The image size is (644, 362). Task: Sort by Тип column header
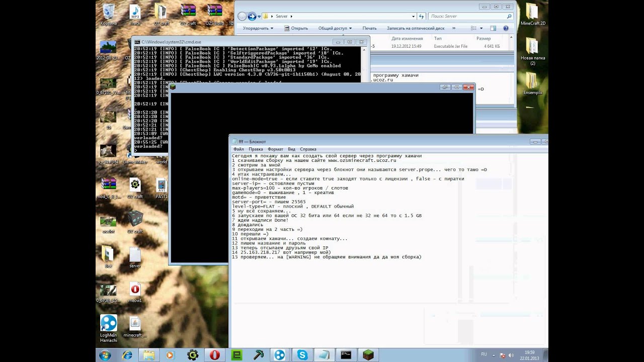coord(438,38)
